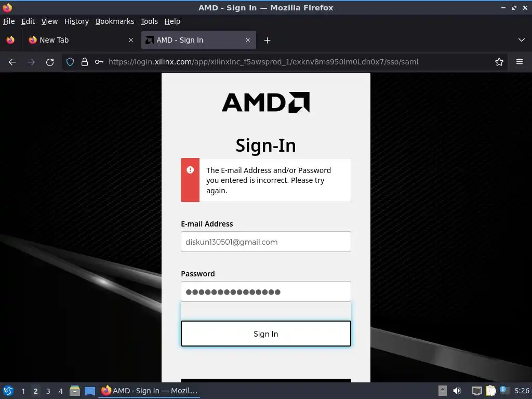The height and width of the screenshot is (399, 532).
Task: Open the File menu
Action: tap(9, 21)
